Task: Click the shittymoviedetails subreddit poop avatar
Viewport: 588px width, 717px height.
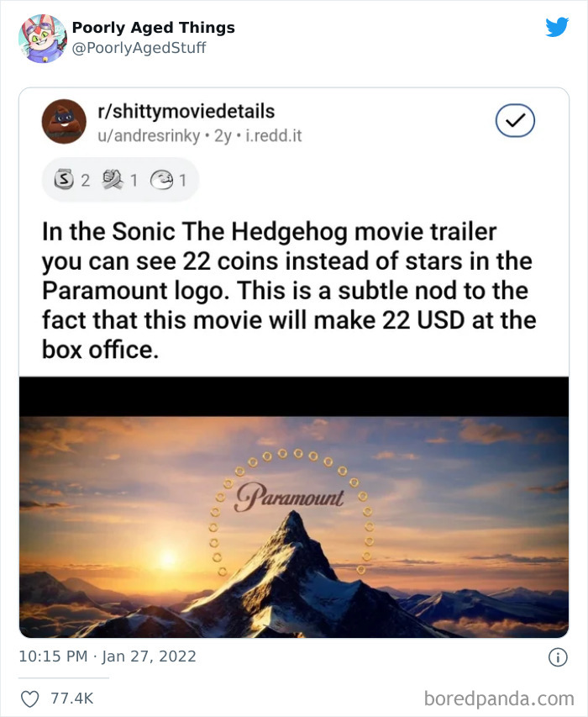Action: click(x=64, y=122)
